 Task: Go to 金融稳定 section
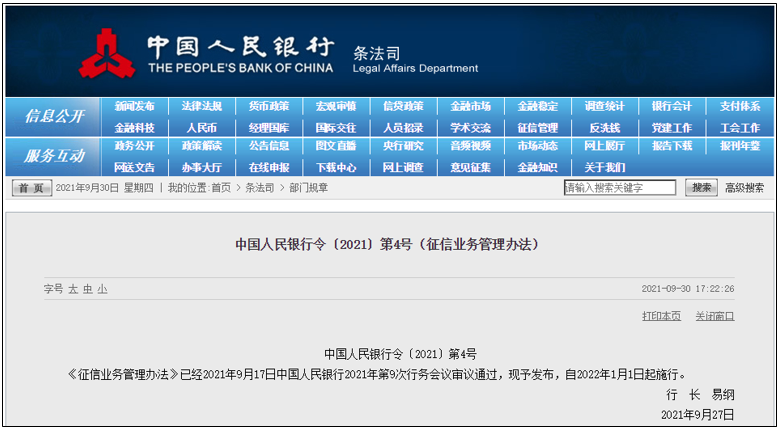pyautogui.click(x=538, y=106)
